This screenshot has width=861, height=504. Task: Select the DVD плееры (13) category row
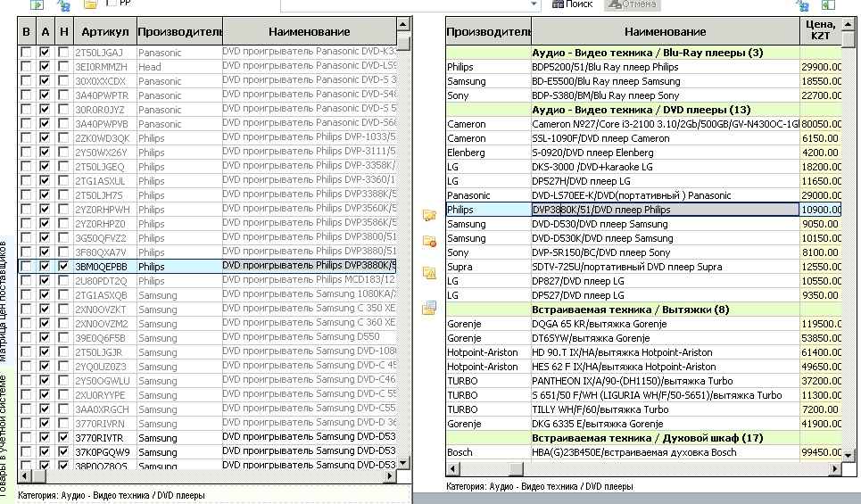click(x=643, y=110)
